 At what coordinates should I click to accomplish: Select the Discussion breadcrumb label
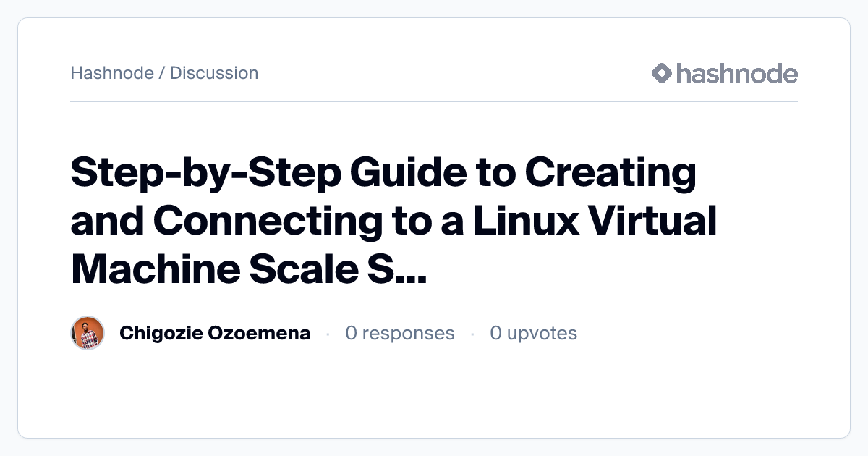tap(214, 73)
